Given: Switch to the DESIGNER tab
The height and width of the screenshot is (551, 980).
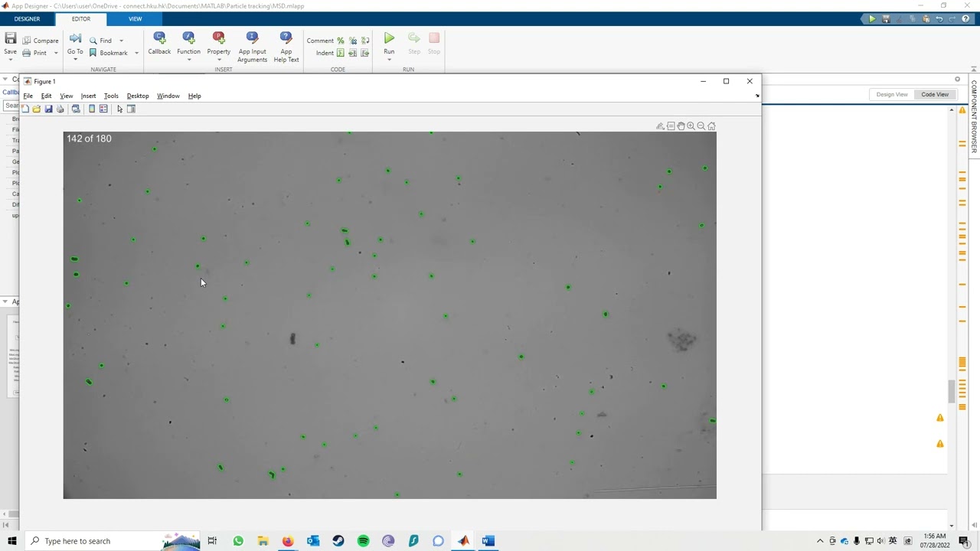Looking at the screenshot, I should coord(28,18).
